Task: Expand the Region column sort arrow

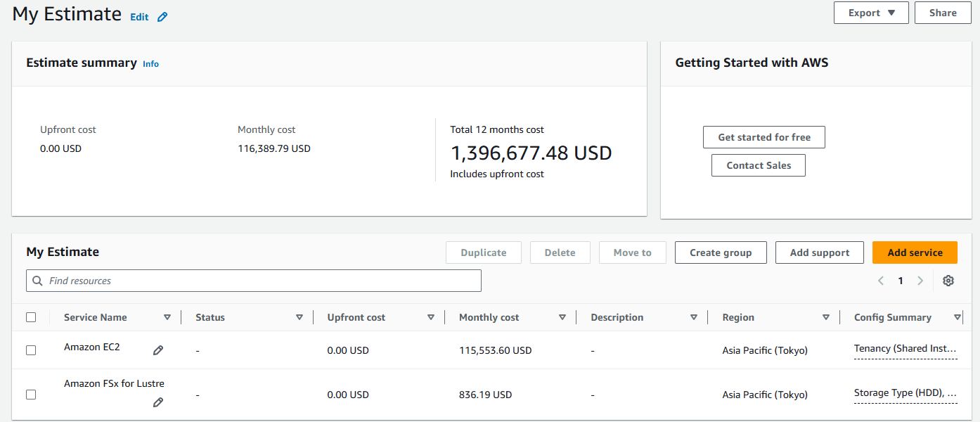Action: pos(826,317)
